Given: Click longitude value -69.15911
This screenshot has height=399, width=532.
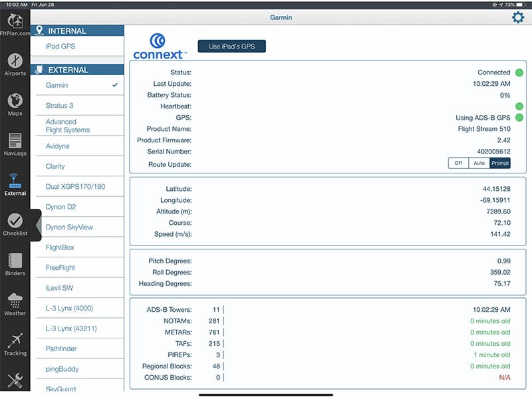Looking at the screenshot, I should click(x=495, y=200).
